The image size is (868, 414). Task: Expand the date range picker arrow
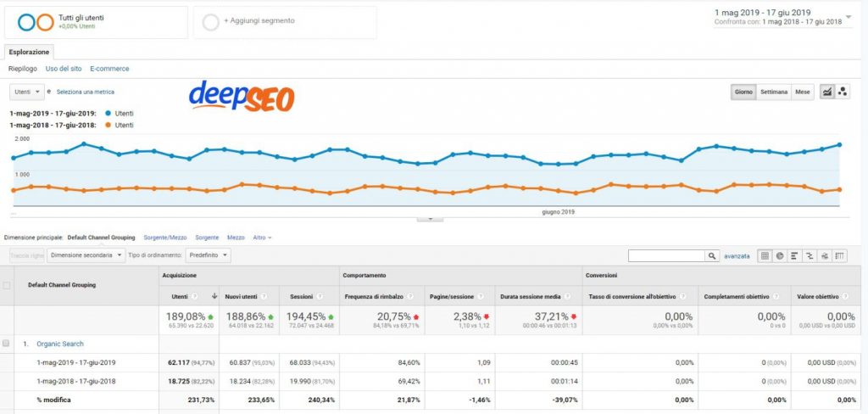[849, 16]
